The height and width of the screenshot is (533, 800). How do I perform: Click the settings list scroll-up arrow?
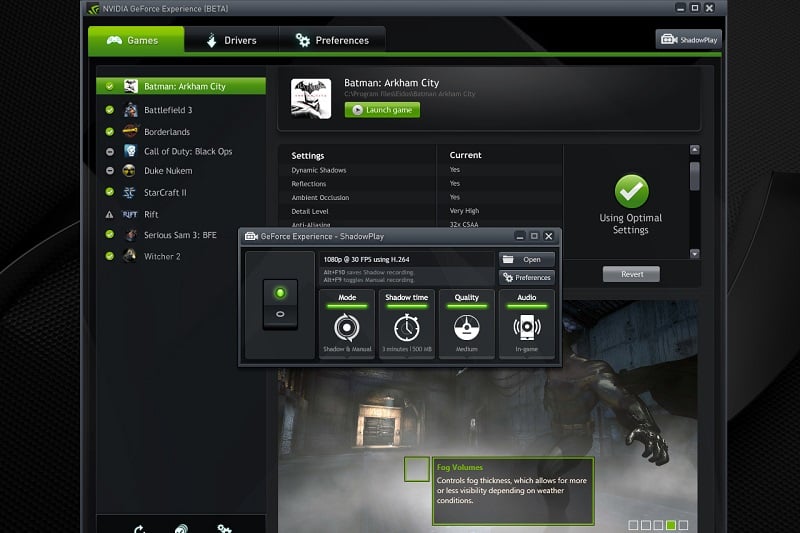coord(694,149)
